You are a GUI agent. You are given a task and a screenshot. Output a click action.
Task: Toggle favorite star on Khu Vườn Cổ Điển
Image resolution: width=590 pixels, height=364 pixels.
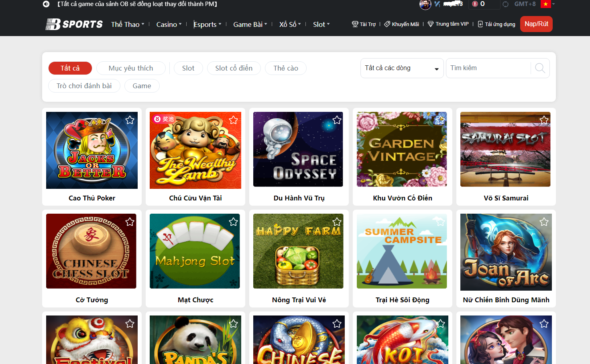[x=440, y=120]
